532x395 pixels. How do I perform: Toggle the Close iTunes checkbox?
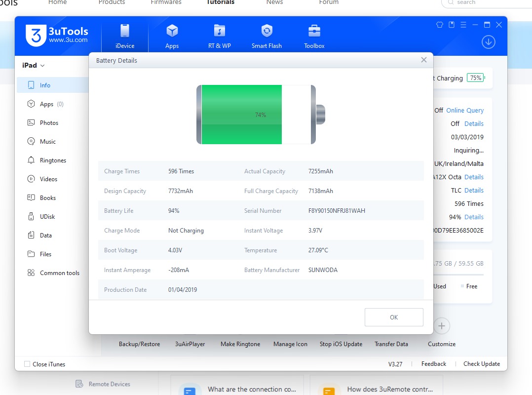27,364
